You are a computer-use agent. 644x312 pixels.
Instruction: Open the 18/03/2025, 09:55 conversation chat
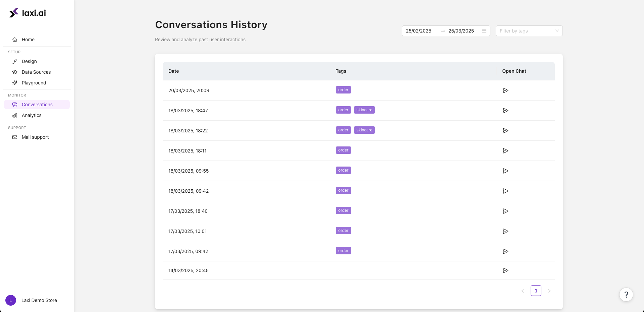click(x=505, y=171)
